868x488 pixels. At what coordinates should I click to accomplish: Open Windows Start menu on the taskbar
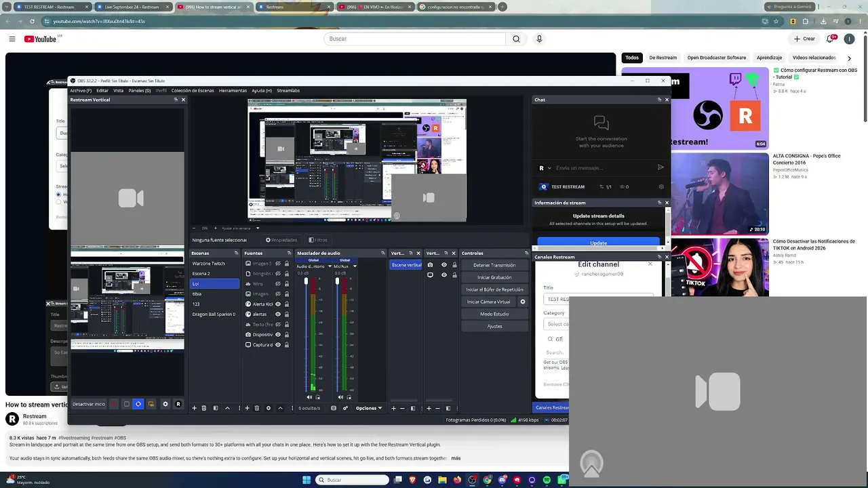[307, 480]
